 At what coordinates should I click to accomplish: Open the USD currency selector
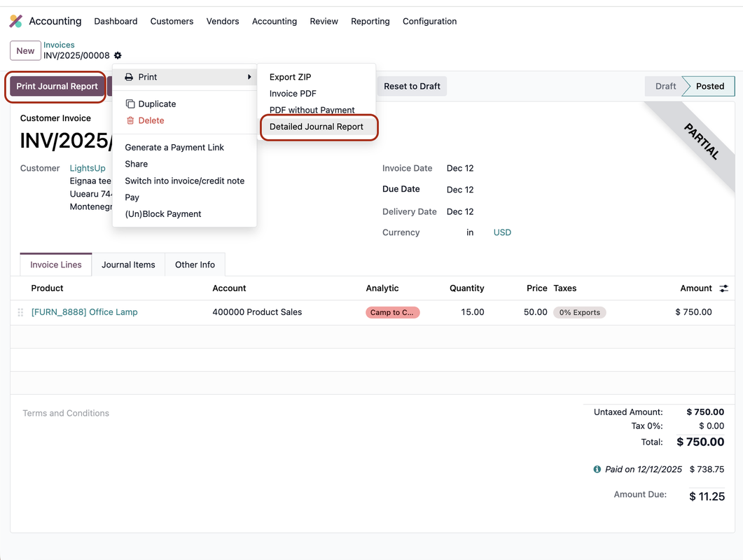[501, 232]
